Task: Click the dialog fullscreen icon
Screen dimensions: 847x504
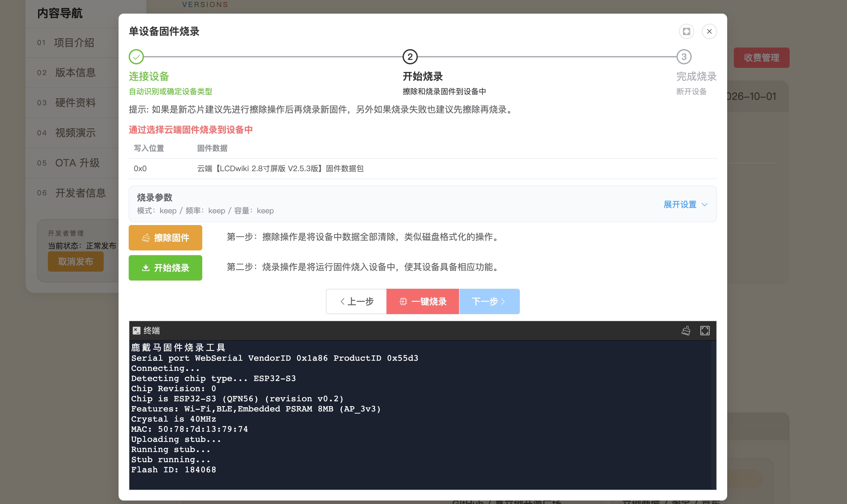Action: pos(686,32)
